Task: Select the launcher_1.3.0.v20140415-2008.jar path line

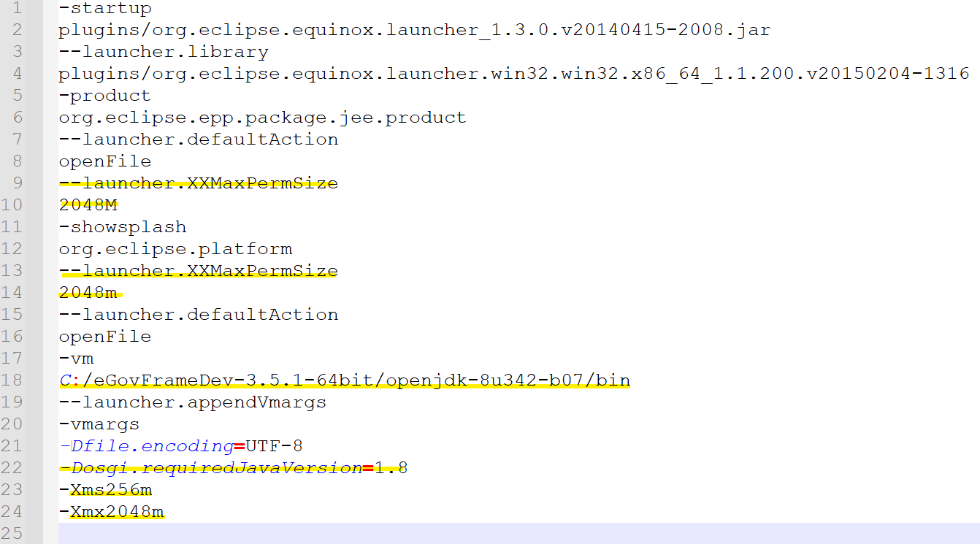Action: 415,30
